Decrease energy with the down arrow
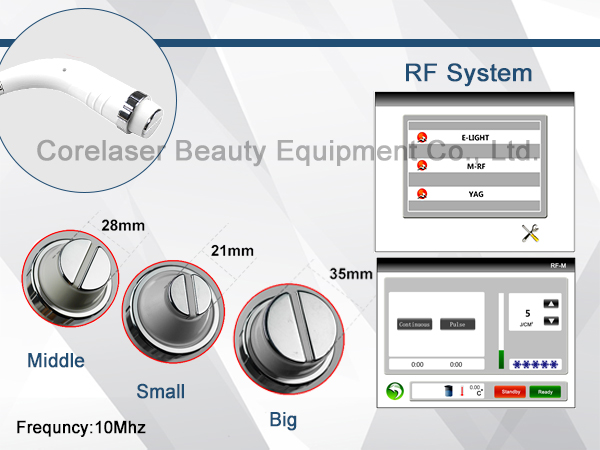This screenshot has width=600, height=450. point(549,320)
